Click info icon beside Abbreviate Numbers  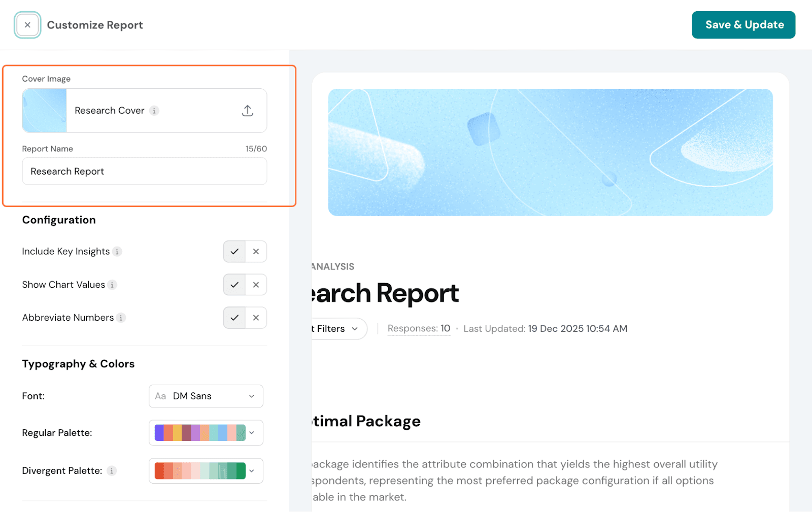click(121, 318)
